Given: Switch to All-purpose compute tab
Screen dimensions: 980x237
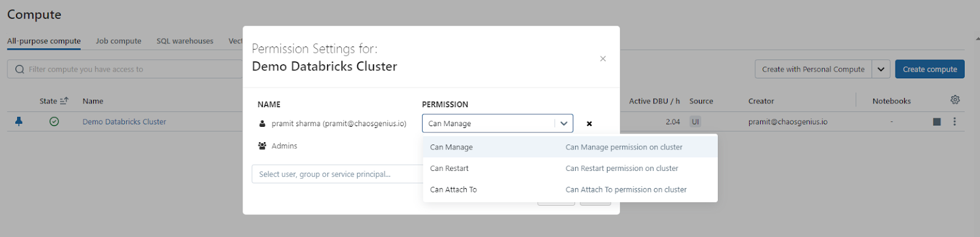Looking at the screenshot, I should pyautogui.click(x=44, y=41).
